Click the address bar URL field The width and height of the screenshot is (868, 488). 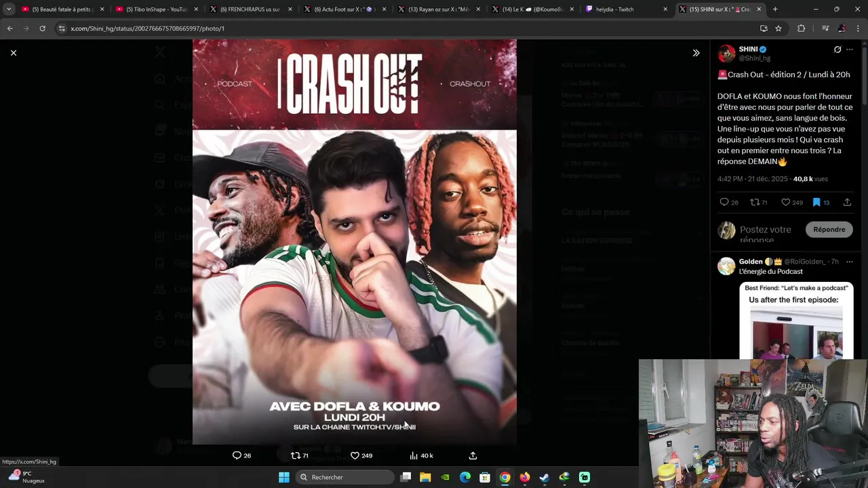407,28
